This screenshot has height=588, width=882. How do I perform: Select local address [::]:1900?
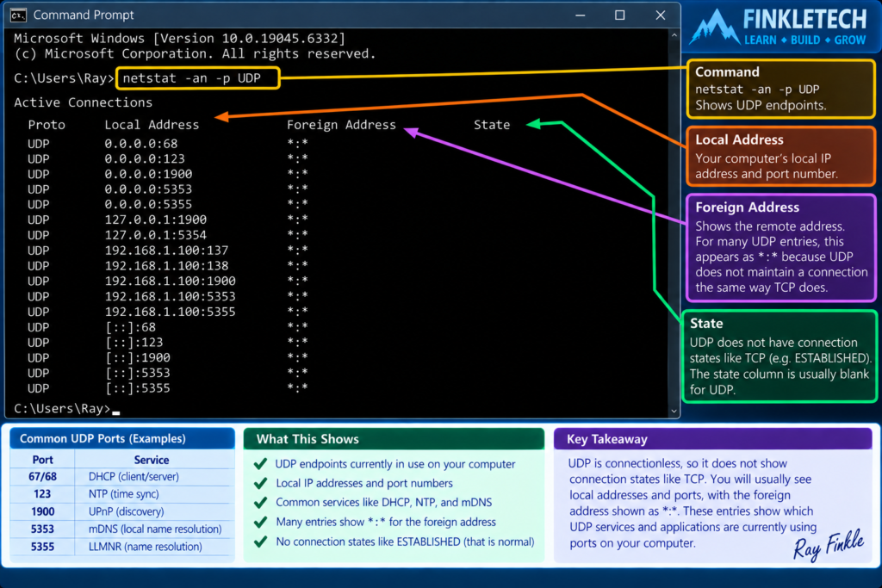[138, 357]
